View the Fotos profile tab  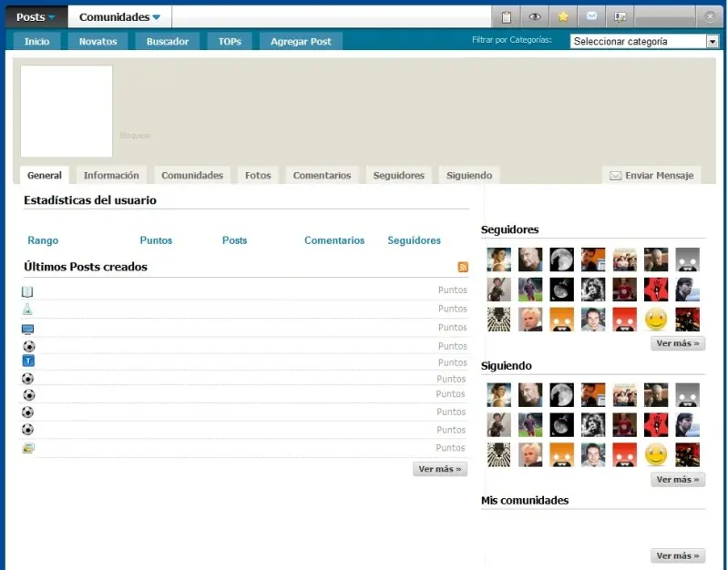258,176
